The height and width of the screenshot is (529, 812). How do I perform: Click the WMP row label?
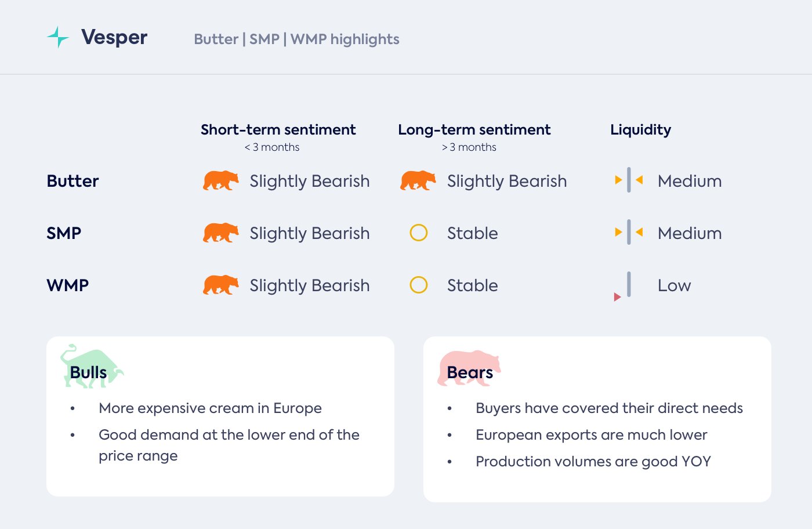pyautogui.click(x=68, y=285)
